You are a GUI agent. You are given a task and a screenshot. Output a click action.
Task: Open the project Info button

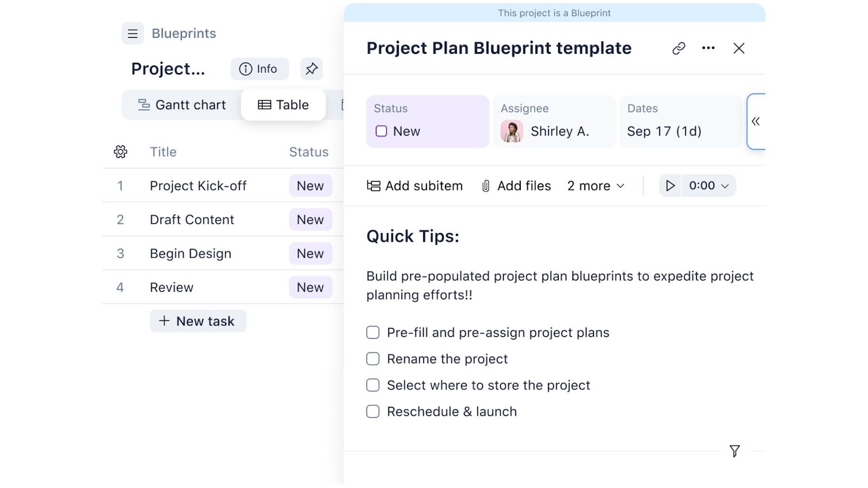tap(259, 69)
